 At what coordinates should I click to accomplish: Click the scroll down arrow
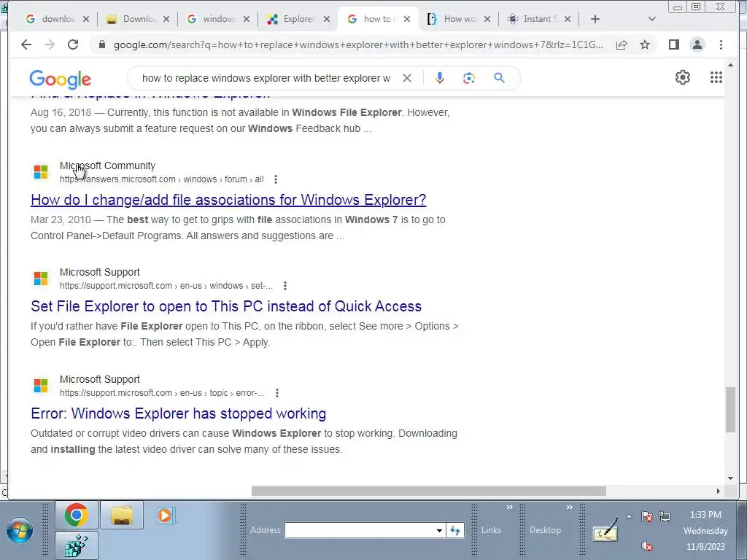[730, 478]
